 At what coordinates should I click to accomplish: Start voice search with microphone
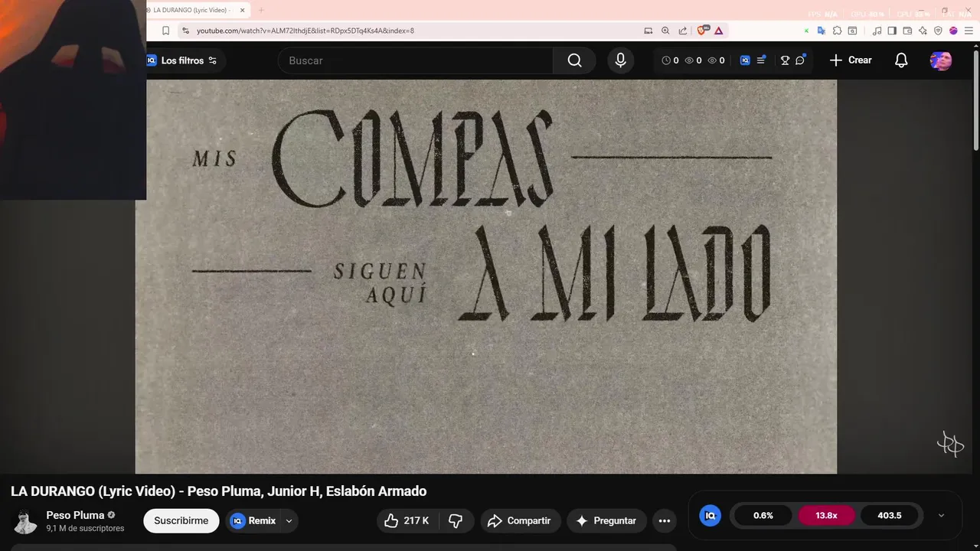(x=621, y=60)
